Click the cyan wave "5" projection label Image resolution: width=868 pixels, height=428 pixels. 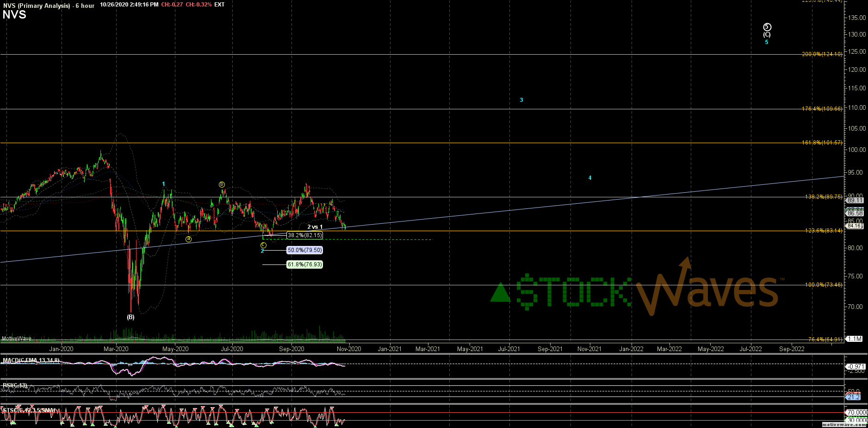click(x=767, y=42)
